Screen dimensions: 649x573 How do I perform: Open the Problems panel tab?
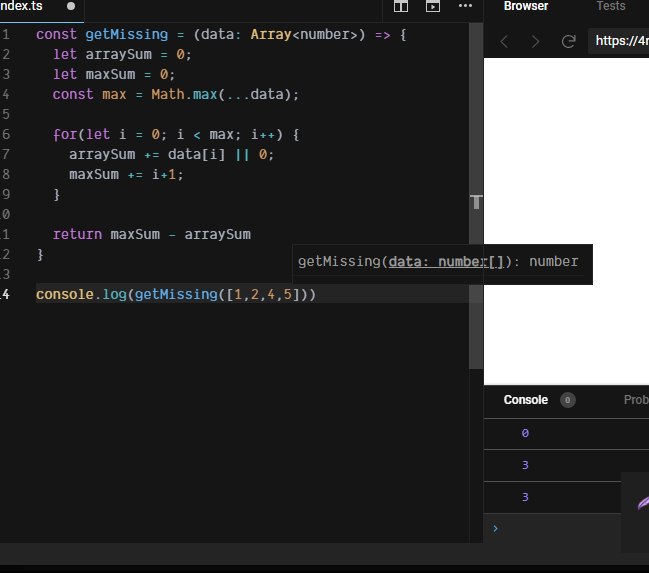tap(636, 400)
